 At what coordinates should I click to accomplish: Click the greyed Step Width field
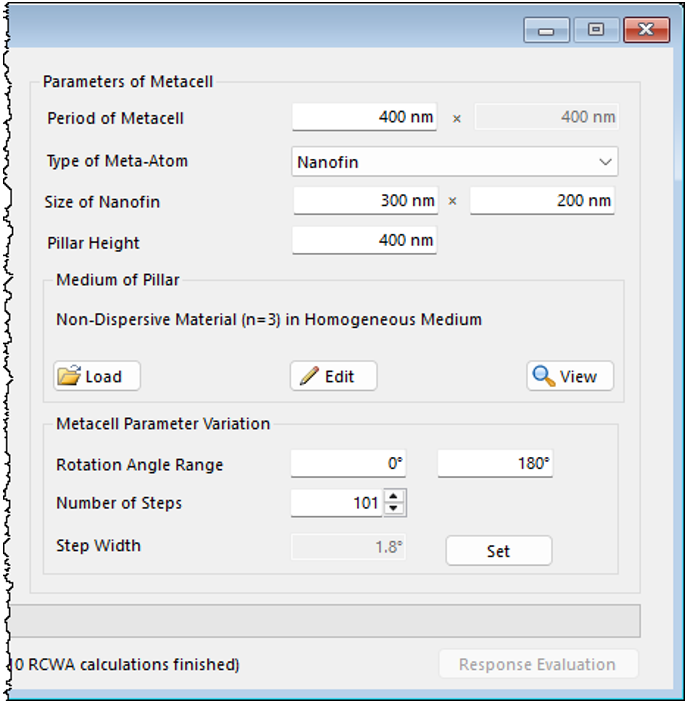348,546
